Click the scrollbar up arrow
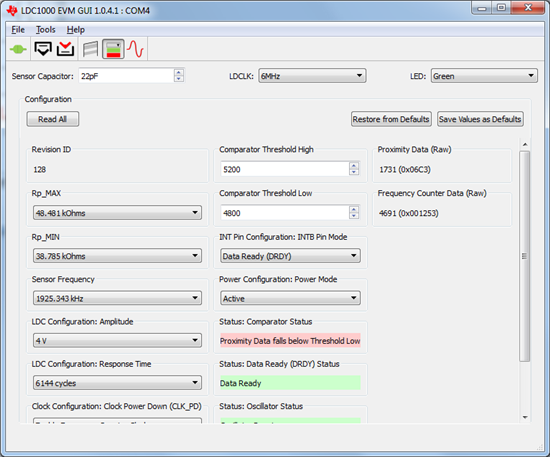The width and height of the screenshot is (550, 457). 525,145
